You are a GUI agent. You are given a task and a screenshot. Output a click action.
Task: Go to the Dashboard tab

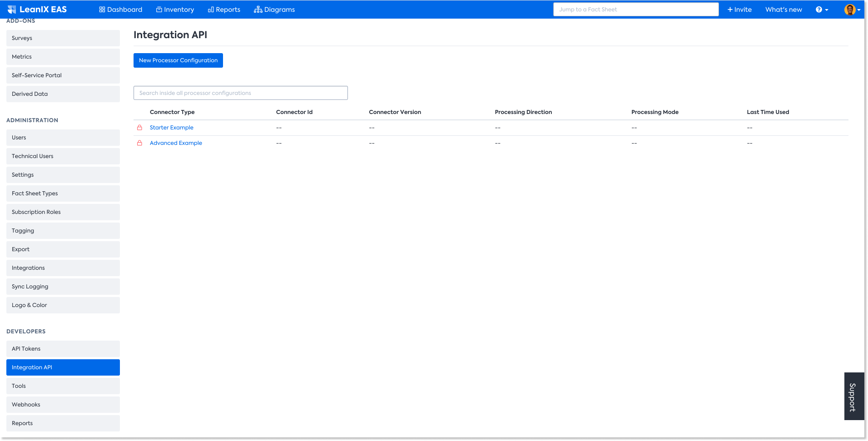pyautogui.click(x=121, y=10)
